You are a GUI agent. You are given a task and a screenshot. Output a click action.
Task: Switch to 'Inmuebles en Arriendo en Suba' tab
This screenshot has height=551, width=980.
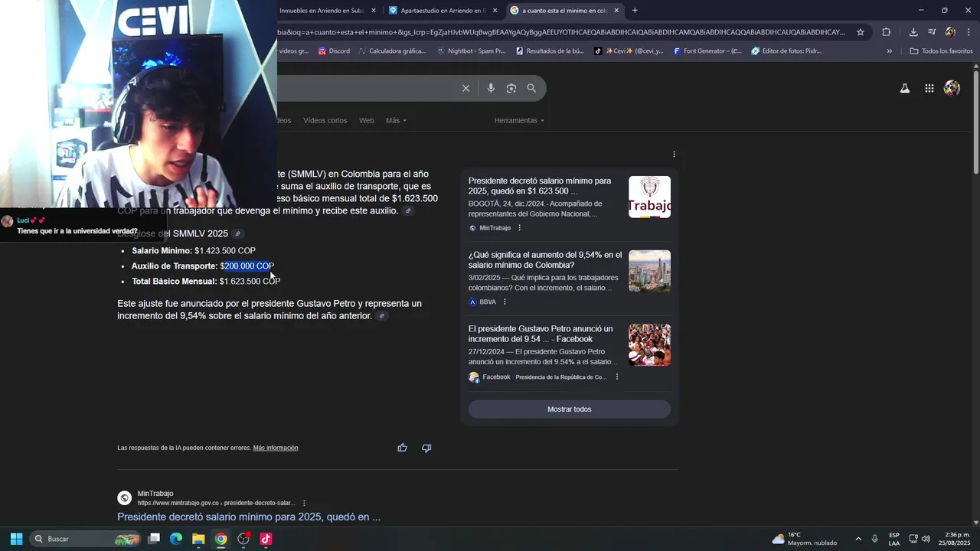pyautogui.click(x=322, y=11)
